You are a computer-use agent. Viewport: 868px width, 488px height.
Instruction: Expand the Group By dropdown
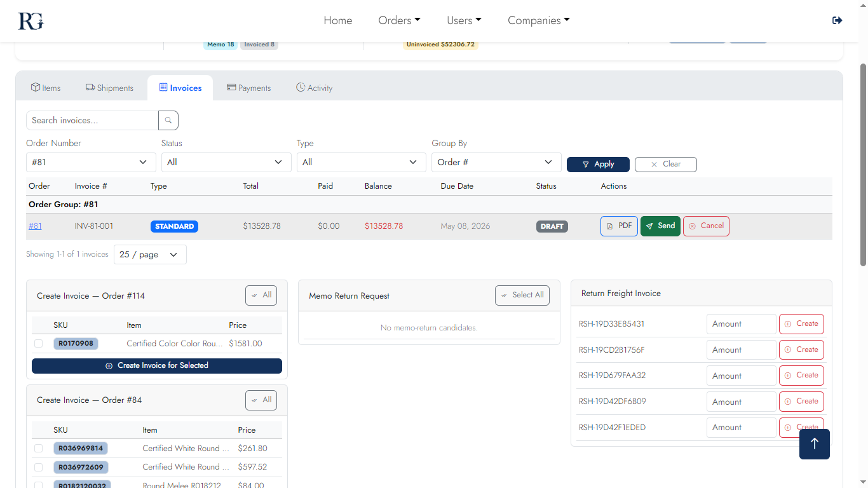pos(496,162)
